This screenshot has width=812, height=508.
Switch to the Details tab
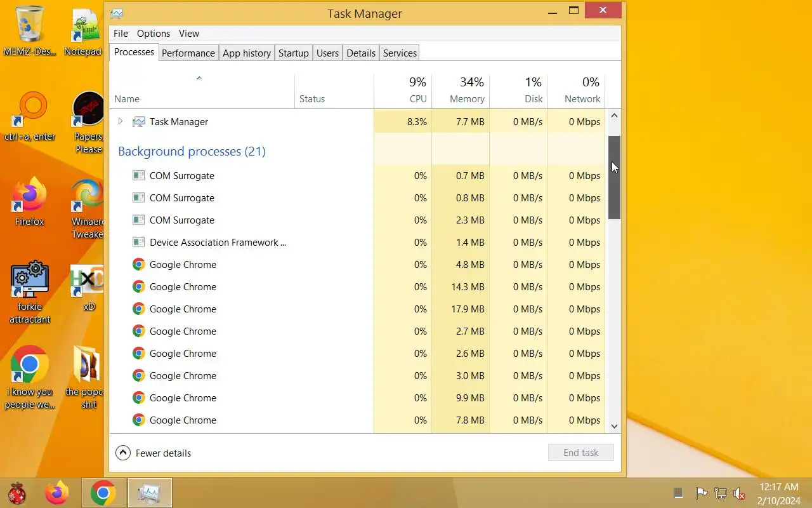tap(361, 53)
